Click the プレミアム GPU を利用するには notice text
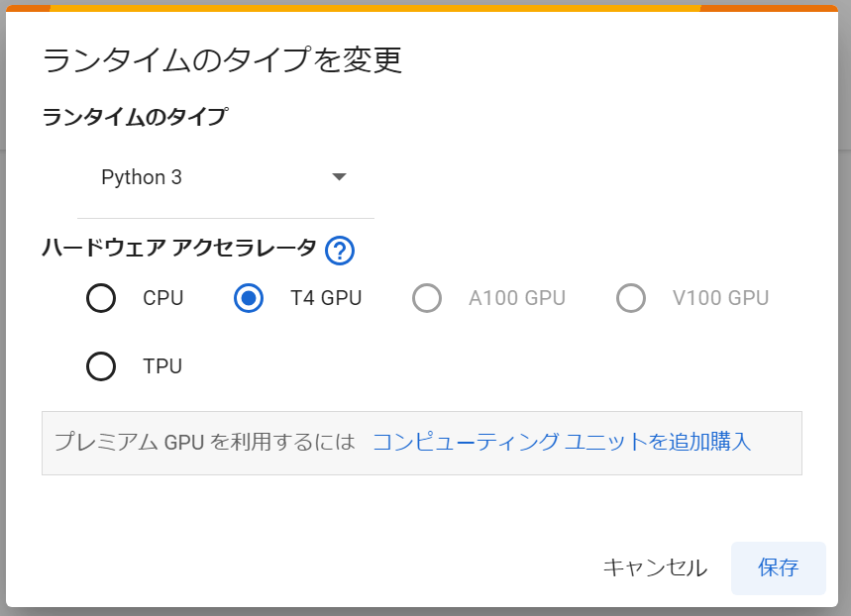 [205, 442]
